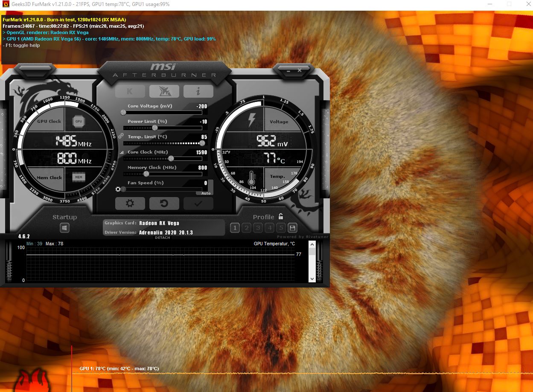This screenshot has width=533, height=392.
Task: Click the Core Voltage value field -200
Action: pos(202,106)
